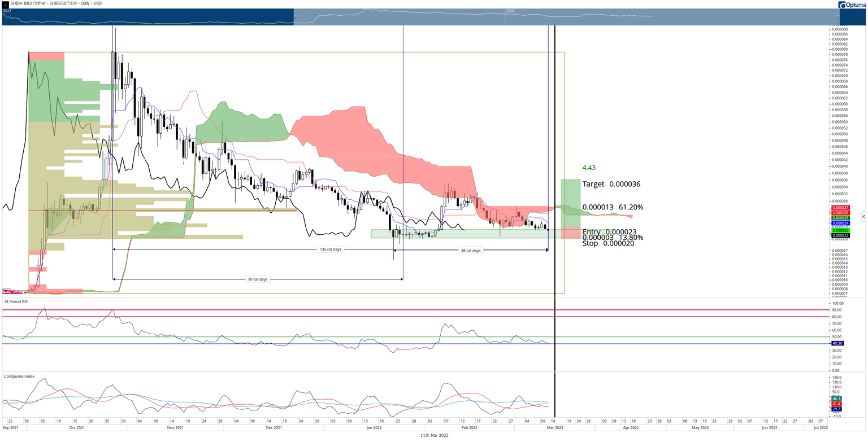Click the dark green price tag 0.000025
The width and height of the screenshot is (868, 442).
tap(840, 218)
